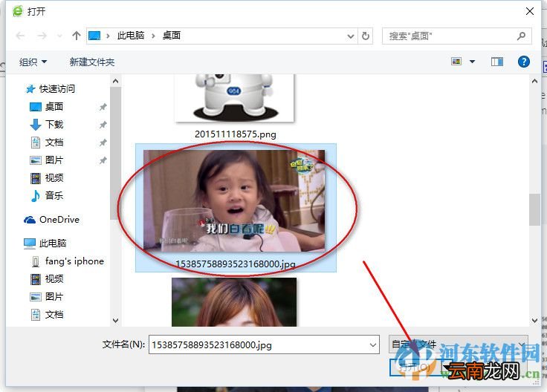The width and height of the screenshot is (547, 392).
Task: Click the navigation pane scroll down arrow
Action: pos(115,320)
